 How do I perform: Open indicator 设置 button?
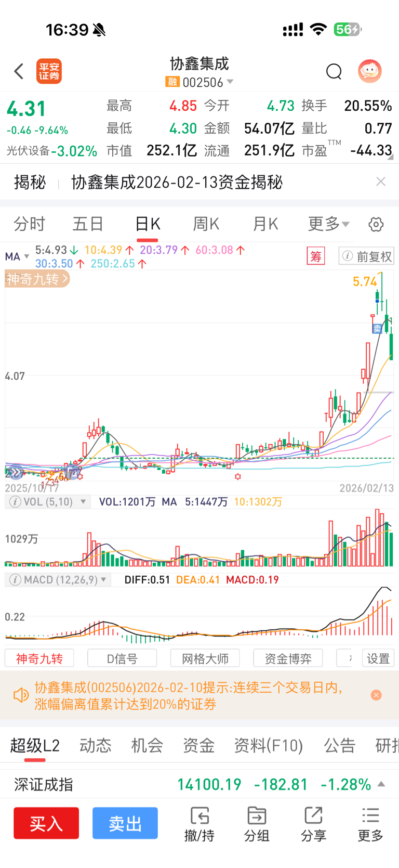(x=378, y=658)
